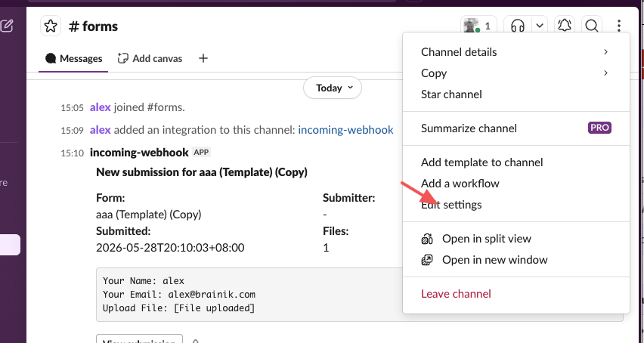
Task: Add a new tab with plus icon
Action: tap(203, 59)
